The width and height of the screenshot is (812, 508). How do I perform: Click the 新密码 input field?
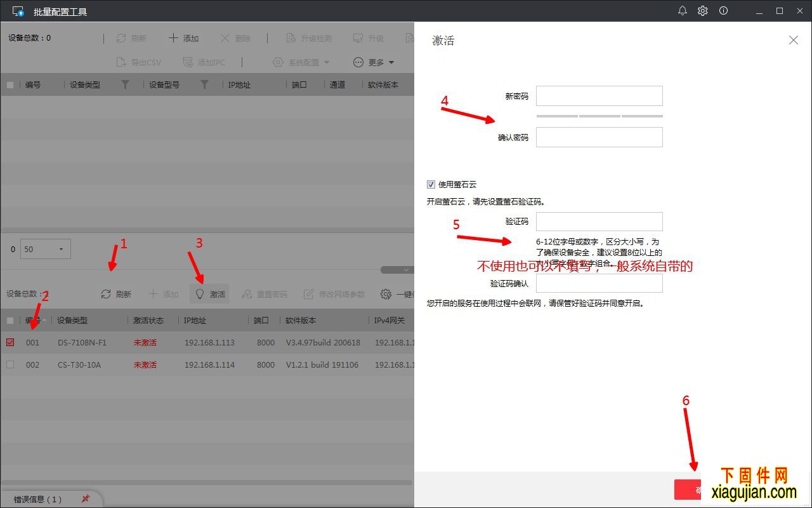pos(599,96)
